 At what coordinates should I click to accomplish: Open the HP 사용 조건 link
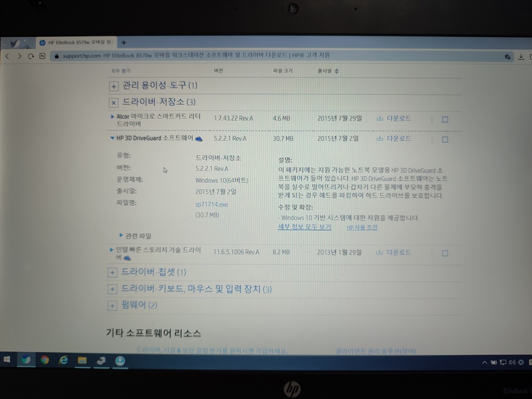[362, 228]
